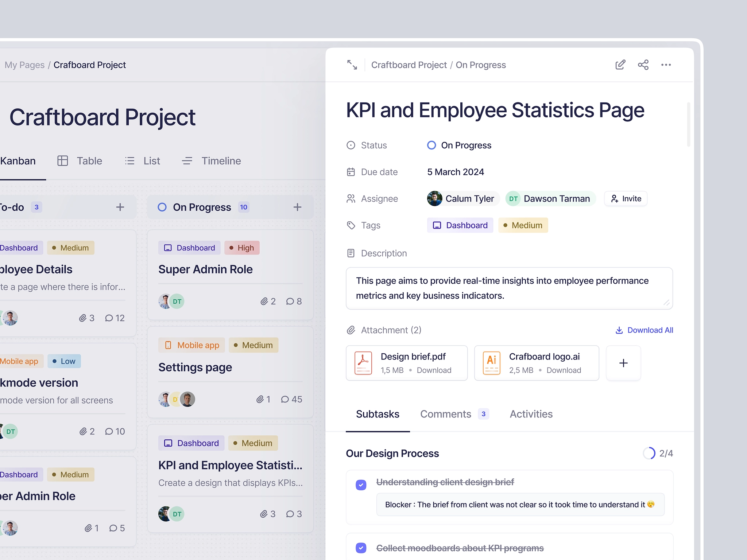Switch to the Comments tab

point(445,414)
